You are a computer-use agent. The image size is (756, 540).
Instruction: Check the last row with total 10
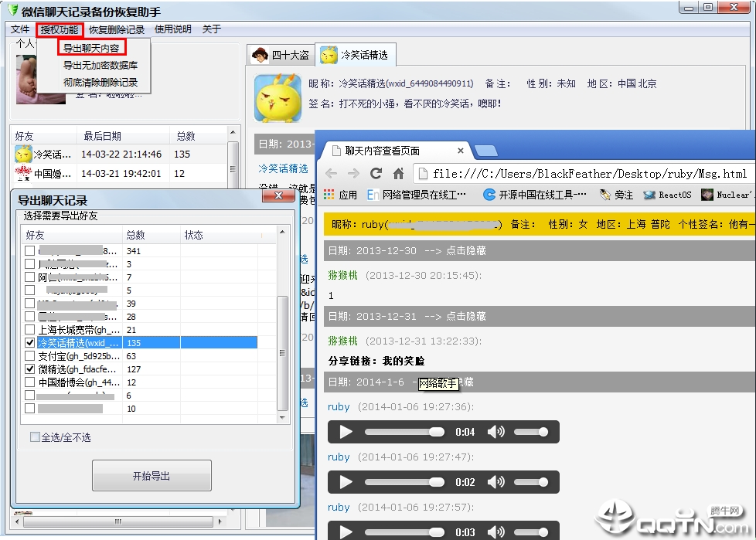(30, 409)
